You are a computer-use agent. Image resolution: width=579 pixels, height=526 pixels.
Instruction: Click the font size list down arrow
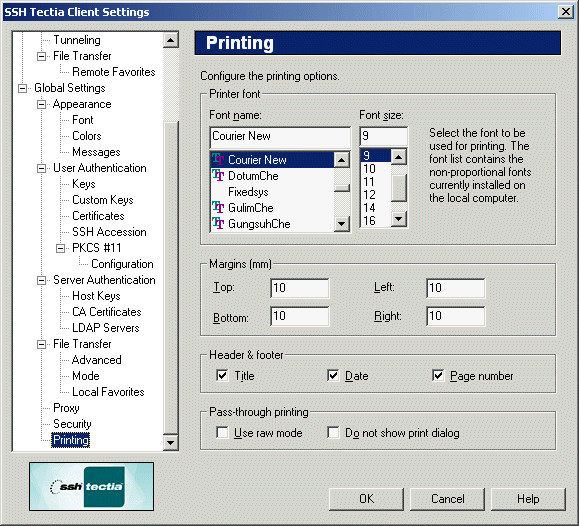399,219
